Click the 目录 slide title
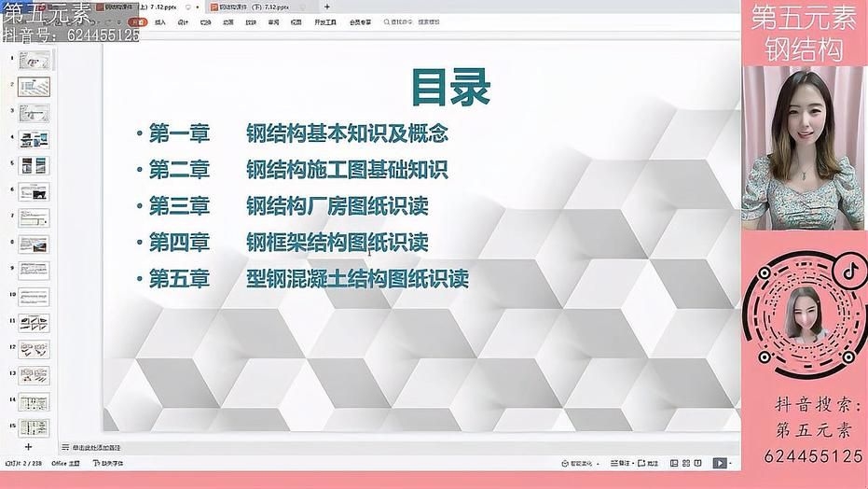This screenshot has height=489, width=868. pyautogui.click(x=450, y=88)
